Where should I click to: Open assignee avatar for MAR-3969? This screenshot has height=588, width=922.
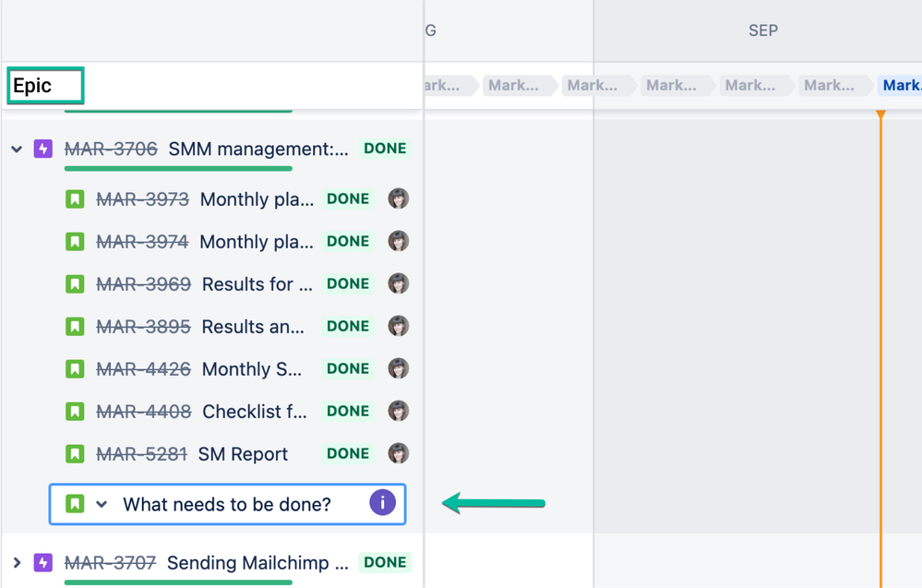(x=398, y=283)
